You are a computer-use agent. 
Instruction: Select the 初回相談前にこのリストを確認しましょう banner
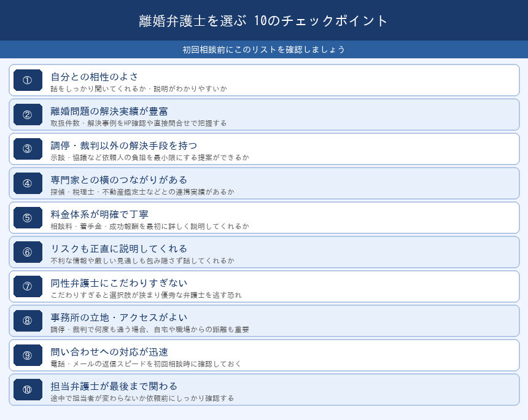tap(264, 49)
